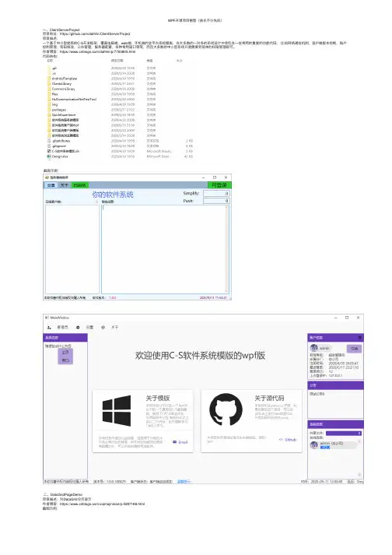
Task: Open the DataGridPageDemo author blog URL
Action: [102, 504]
